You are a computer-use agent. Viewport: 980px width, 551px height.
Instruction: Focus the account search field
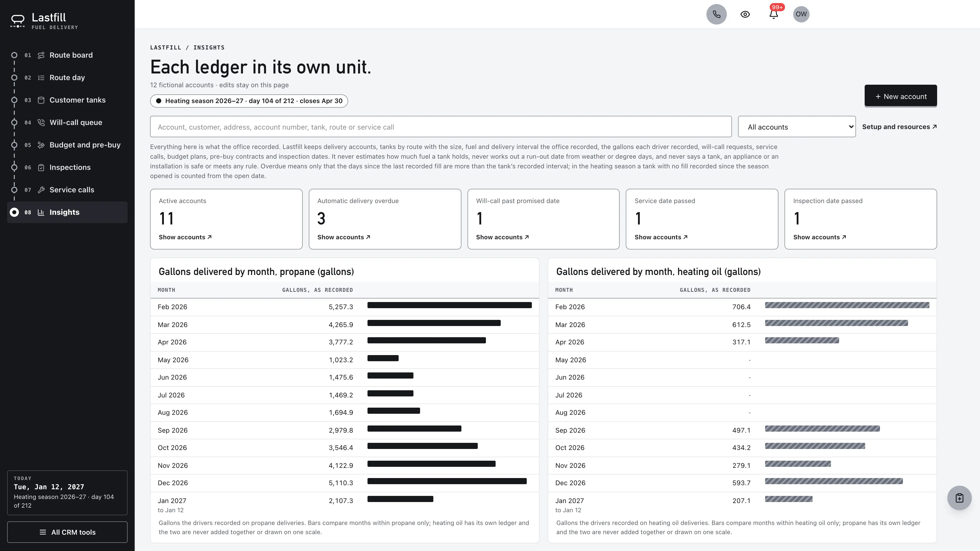coord(440,127)
